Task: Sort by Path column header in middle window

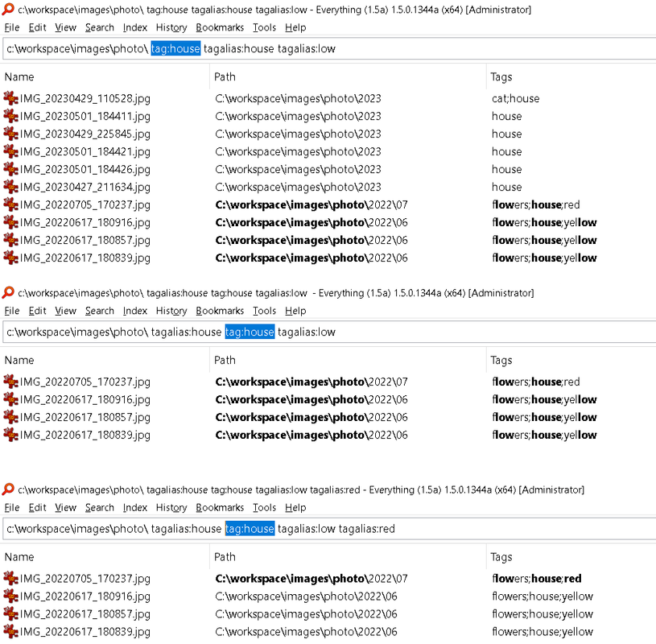Action: coord(348,361)
